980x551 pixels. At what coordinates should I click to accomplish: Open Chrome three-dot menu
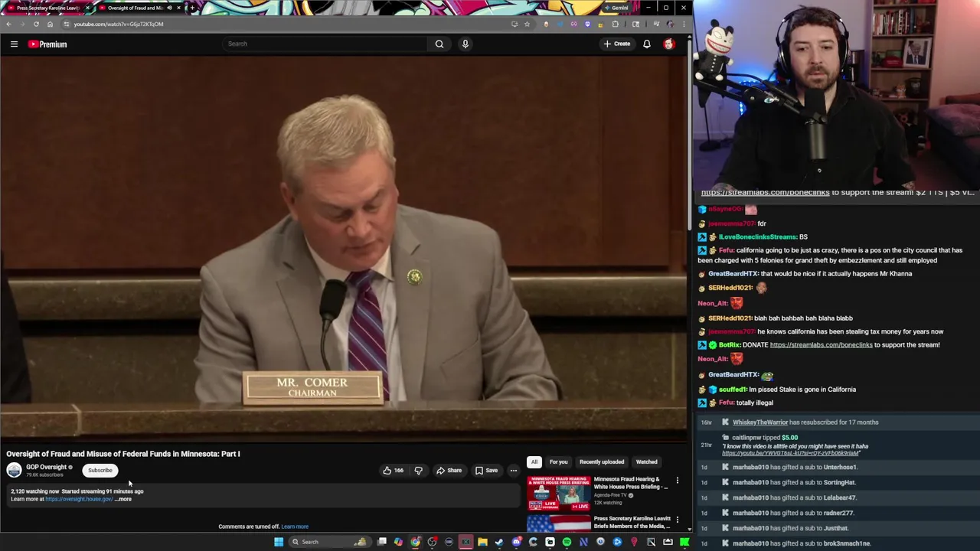682,24
